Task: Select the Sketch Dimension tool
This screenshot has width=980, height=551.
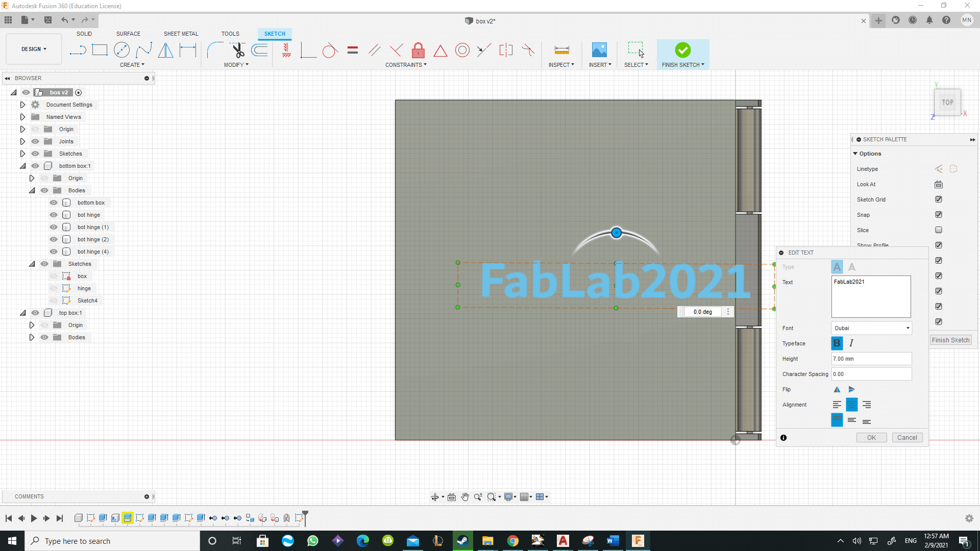Action: click(188, 50)
